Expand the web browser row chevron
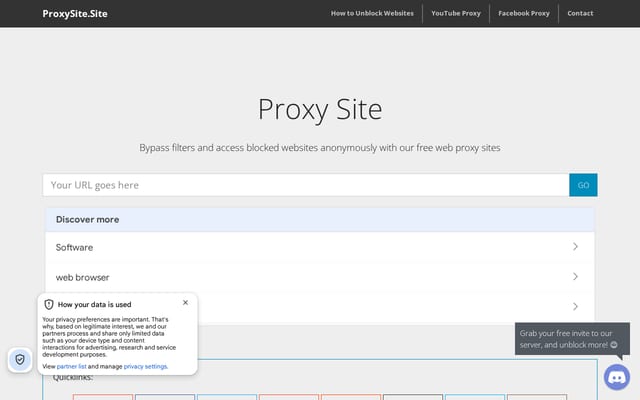The height and width of the screenshot is (400, 640). pyautogui.click(x=575, y=277)
